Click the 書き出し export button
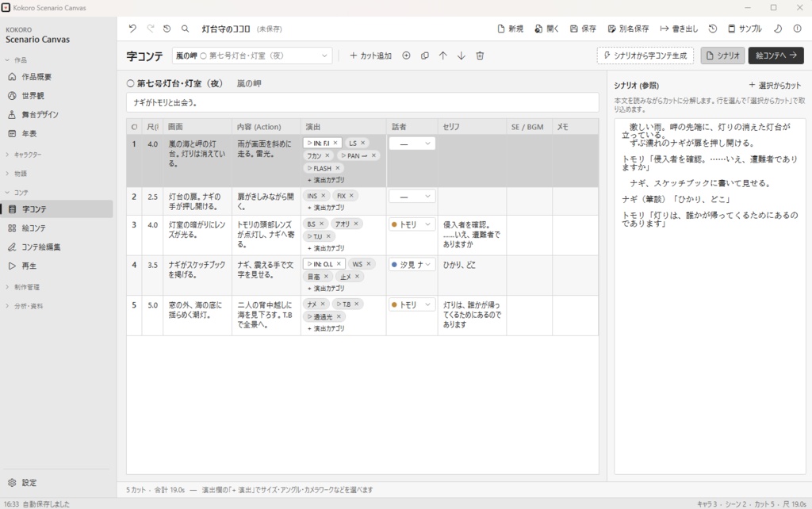The height and width of the screenshot is (509, 812). pyautogui.click(x=679, y=29)
